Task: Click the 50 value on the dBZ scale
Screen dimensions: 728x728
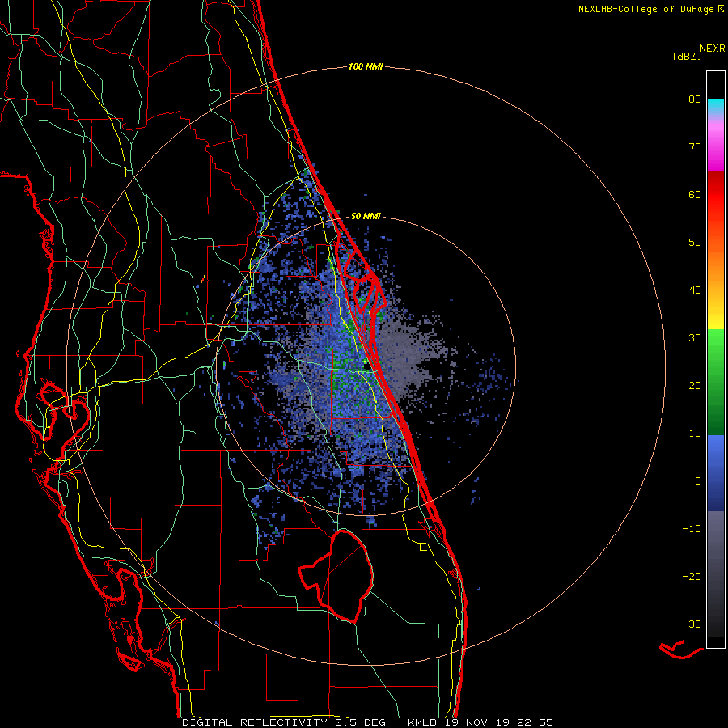Action: tap(695, 243)
